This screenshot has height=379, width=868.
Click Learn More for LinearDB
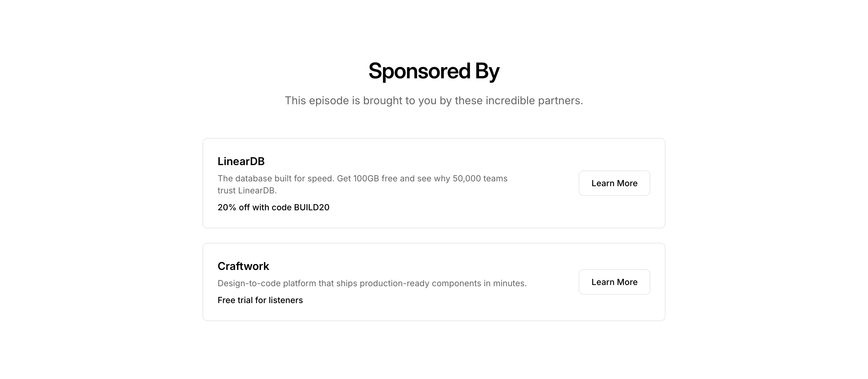click(x=614, y=183)
